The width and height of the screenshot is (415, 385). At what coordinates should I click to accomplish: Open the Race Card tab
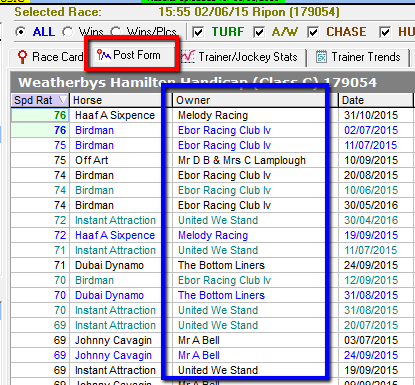click(50, 57)
